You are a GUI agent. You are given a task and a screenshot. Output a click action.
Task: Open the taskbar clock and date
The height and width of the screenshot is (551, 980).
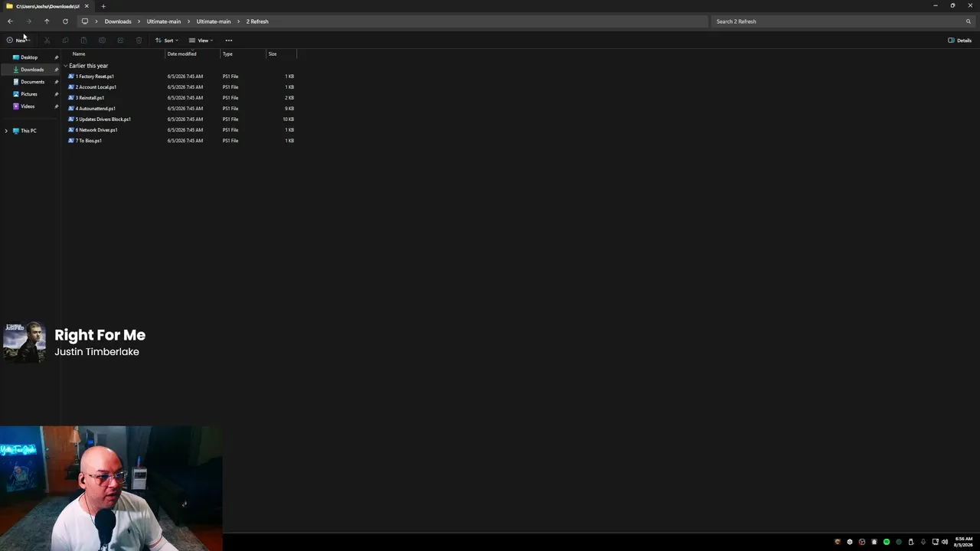[964, 542]
